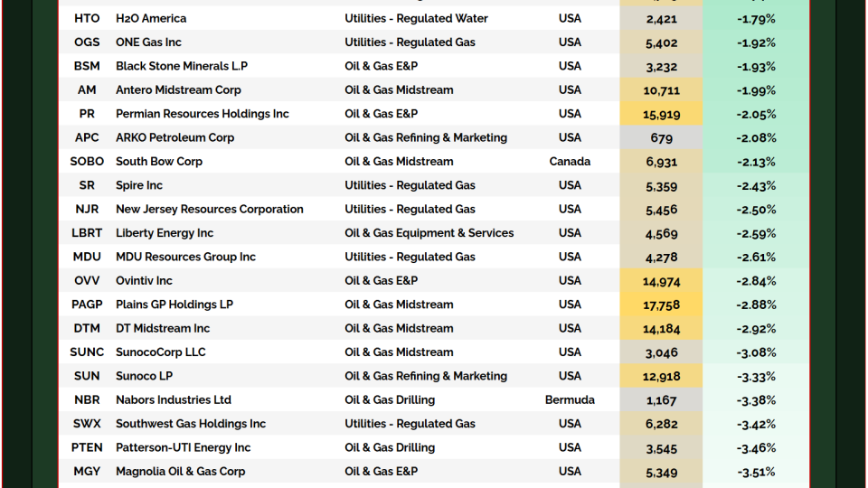Image resolution: width=868 pixels, height=488 pixels.
Task: Click the MDU ticker symbol
Action: point(87,257)
